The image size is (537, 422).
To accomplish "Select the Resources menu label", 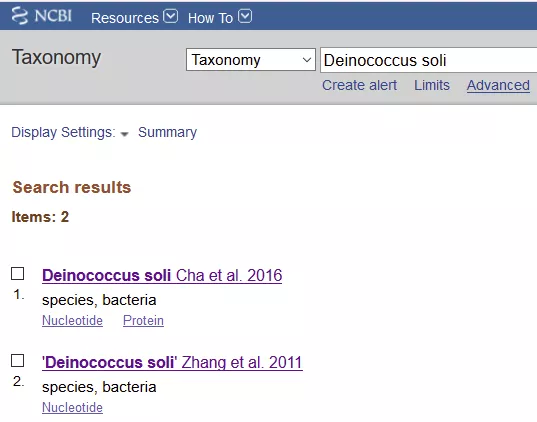I will [x=125, y=18].
